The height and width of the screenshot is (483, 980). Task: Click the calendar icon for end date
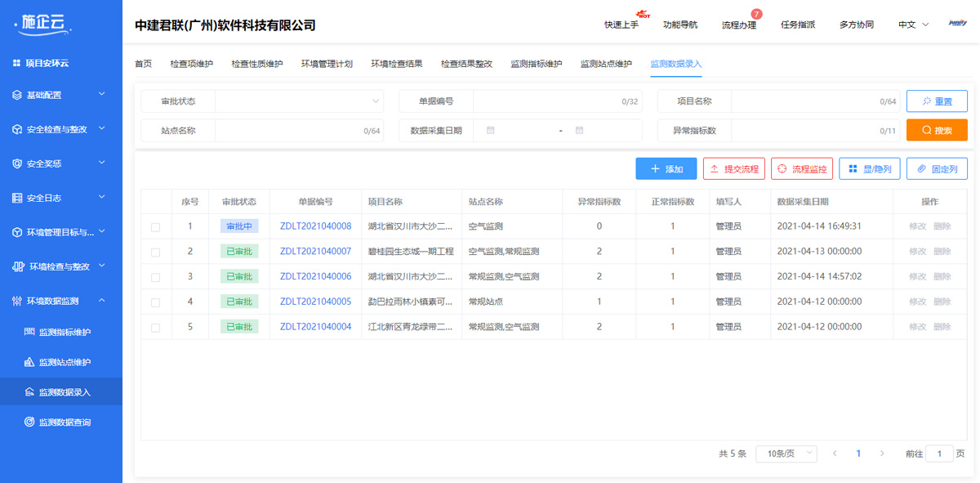pyautogui.click(x=579, y=130)
